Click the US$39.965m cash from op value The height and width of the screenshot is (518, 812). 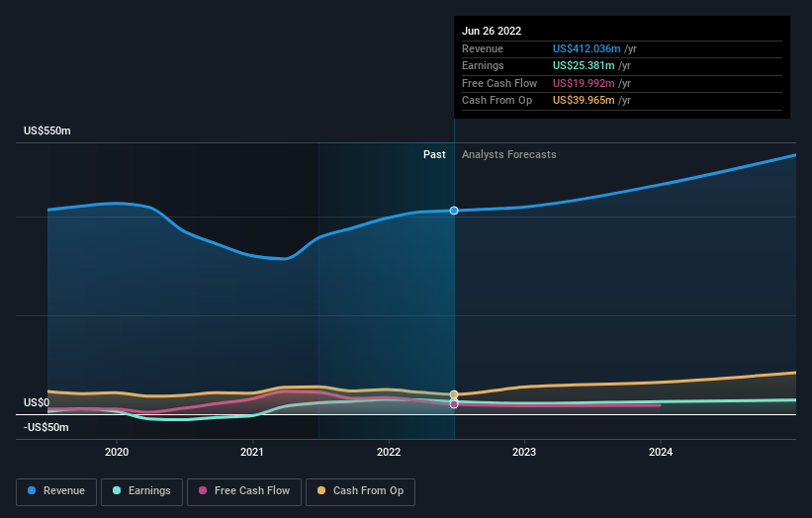(x=584, y=101)
